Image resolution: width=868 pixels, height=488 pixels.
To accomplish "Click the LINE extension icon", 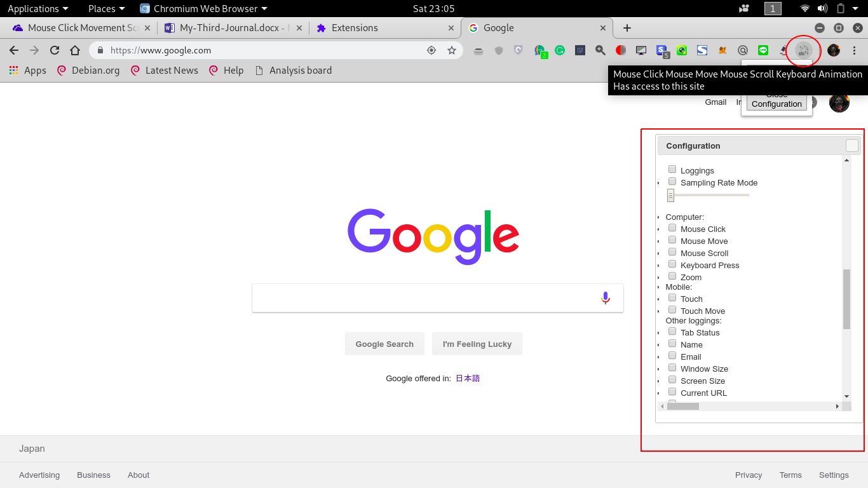I will click(763, 50).
